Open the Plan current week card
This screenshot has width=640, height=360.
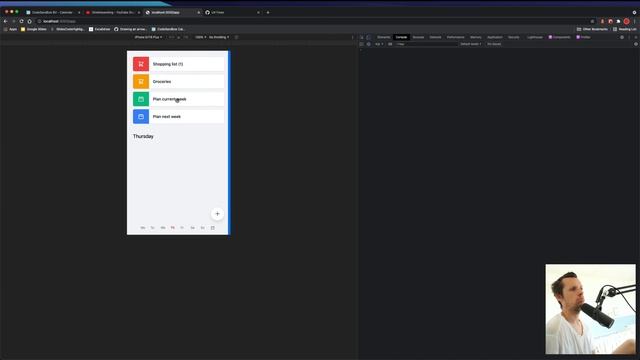pos(178,99)
